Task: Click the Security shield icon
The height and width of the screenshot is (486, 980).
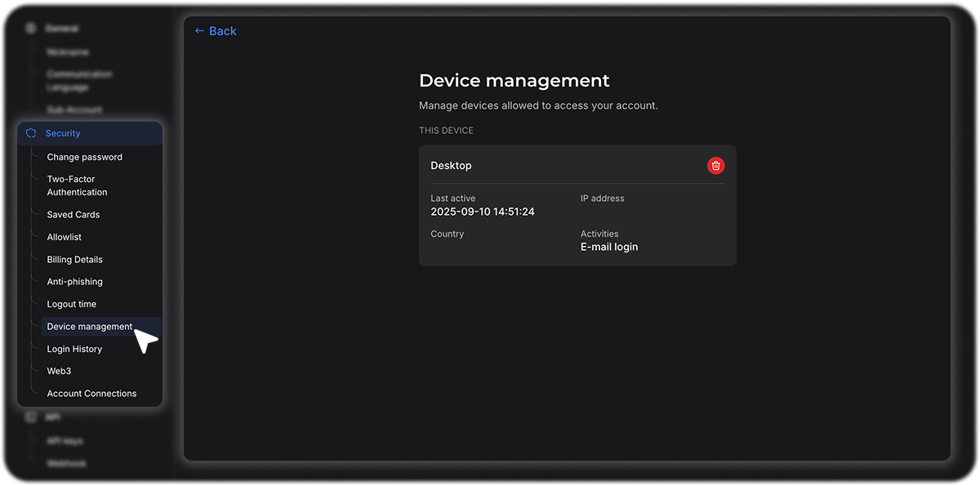Action: click(31, 133)
